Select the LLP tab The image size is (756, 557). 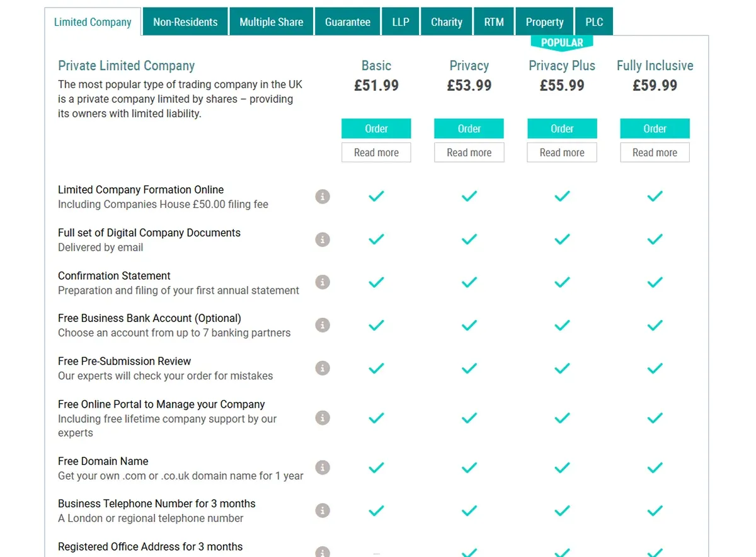point(401,22)
